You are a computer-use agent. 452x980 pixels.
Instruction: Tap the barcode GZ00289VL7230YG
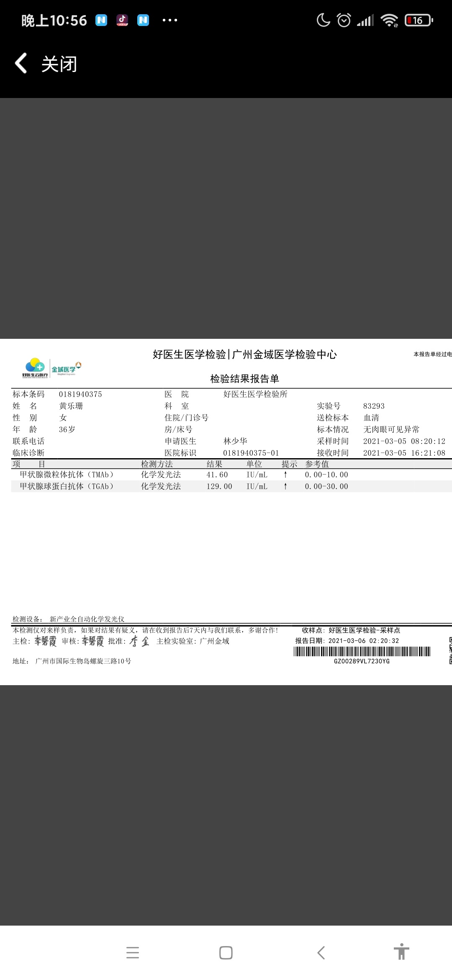[x=362, y=652]
